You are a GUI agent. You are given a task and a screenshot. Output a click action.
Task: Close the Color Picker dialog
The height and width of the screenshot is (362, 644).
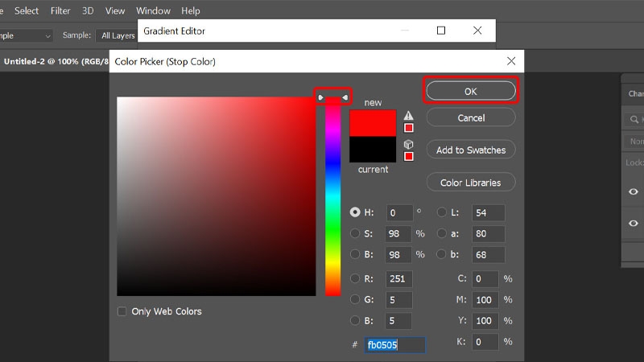tap(511, 61)
